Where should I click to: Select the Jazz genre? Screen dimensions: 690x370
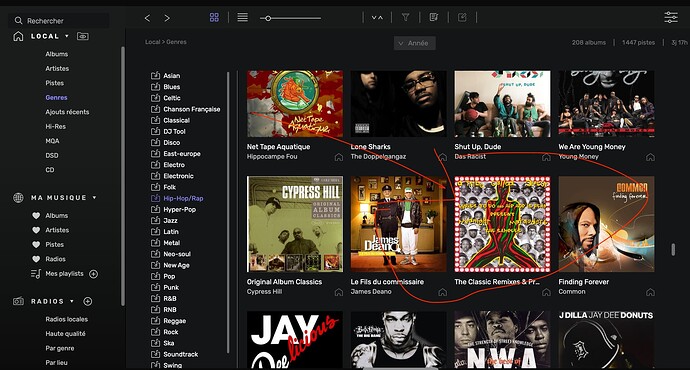170,220
